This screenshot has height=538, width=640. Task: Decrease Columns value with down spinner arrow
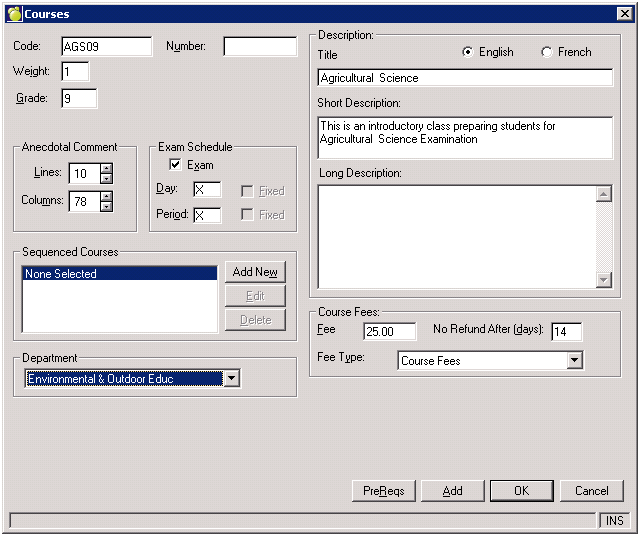(x=106, y=206)
